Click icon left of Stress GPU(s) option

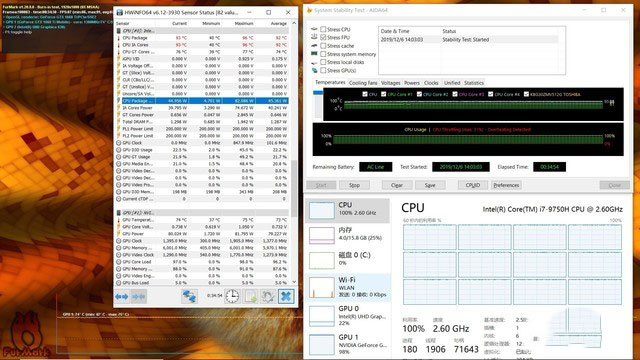(314, 70)
